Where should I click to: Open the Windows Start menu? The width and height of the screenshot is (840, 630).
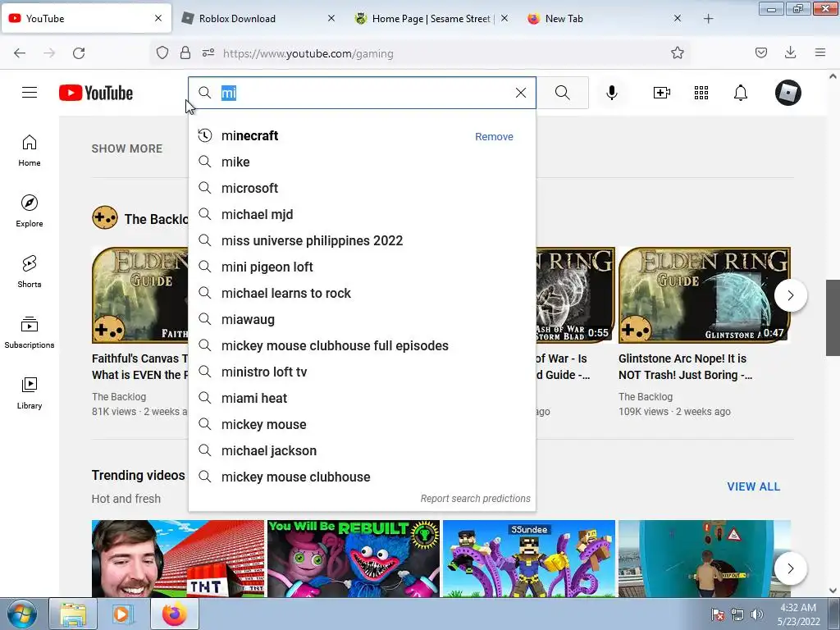click(x=22, y=614)
